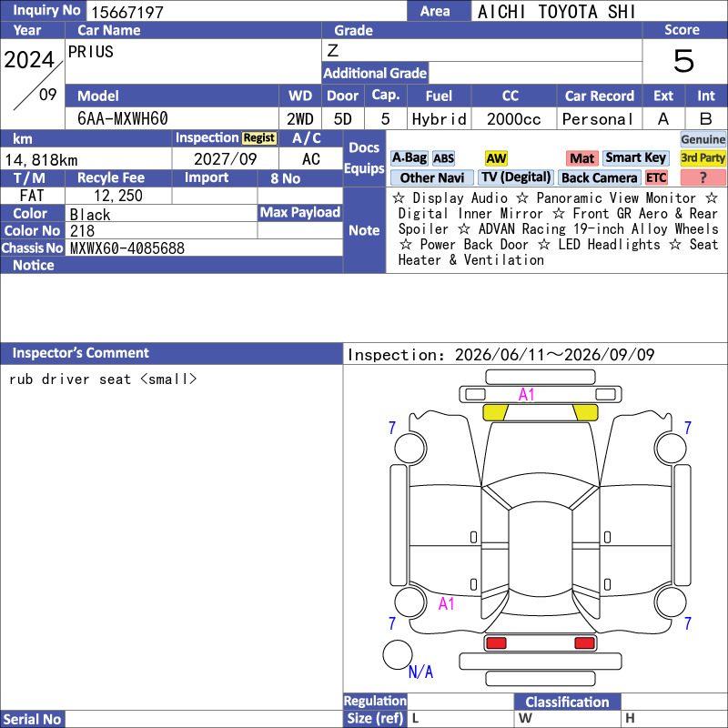Click the A1 mark near rear bumper
728x728 pixels.
point(446,603)
